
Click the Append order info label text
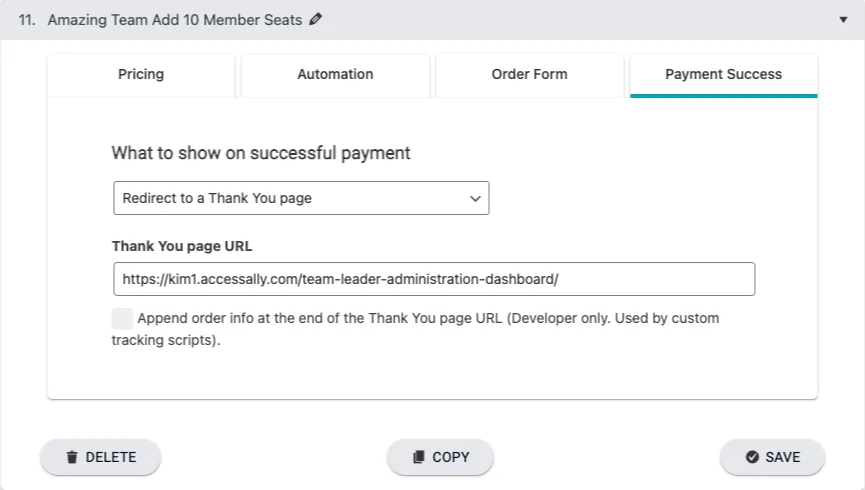[428, 319]
